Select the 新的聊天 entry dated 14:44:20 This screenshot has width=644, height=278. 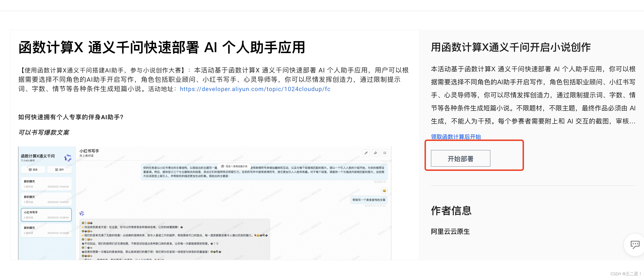46,184
